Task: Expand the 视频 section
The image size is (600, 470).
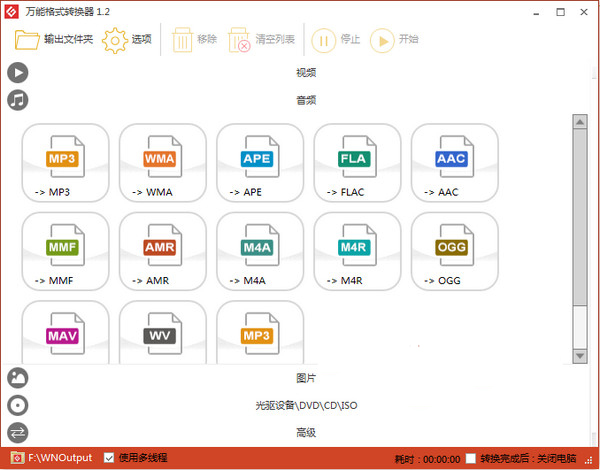Action: (x=305, y=73)
